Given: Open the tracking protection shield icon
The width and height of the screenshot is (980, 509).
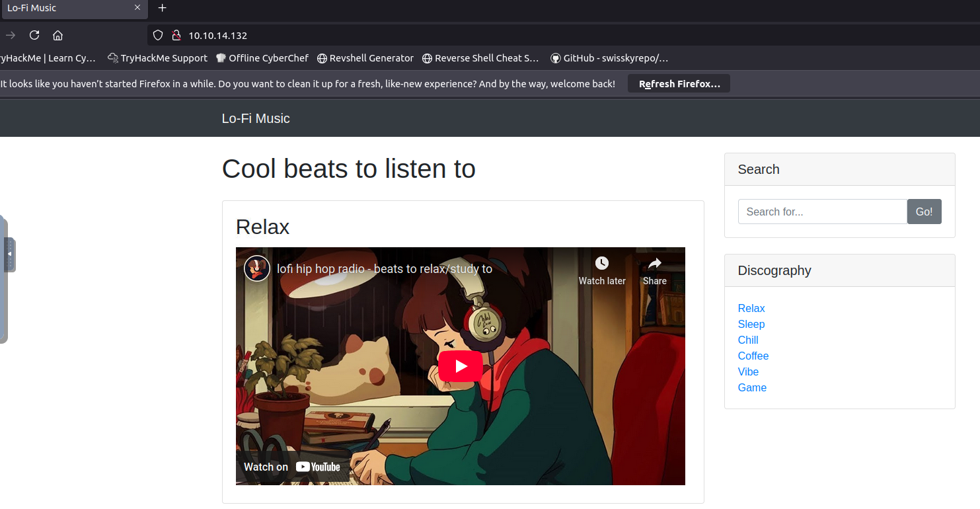Looking at the screenshot, I should pos(157,35).
